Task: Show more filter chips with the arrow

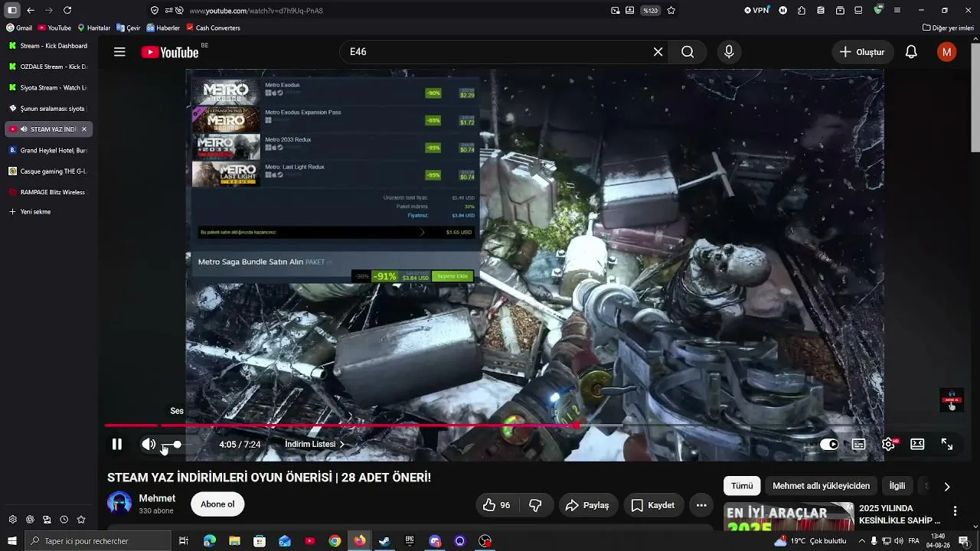Action: pos(947,486)
